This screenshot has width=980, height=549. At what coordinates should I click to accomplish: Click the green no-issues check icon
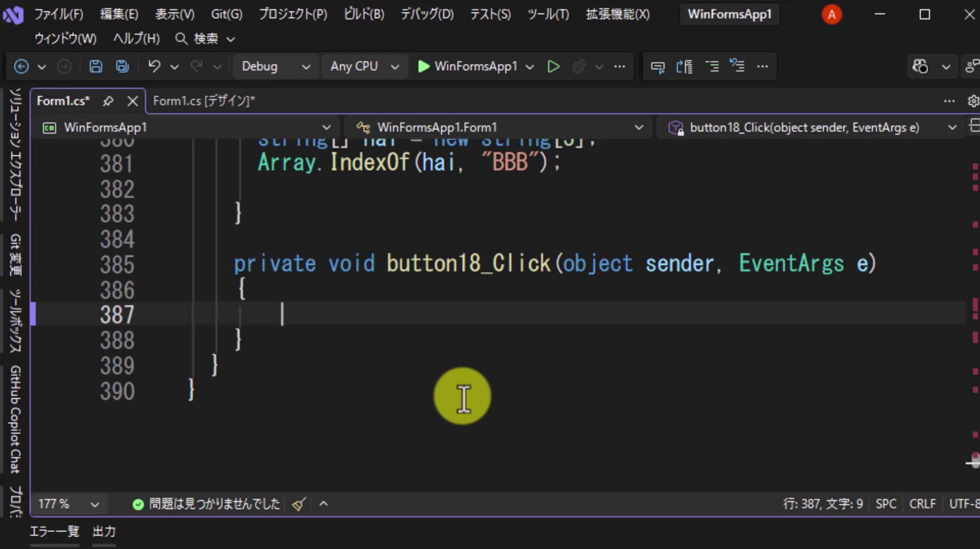pos(138,505)
